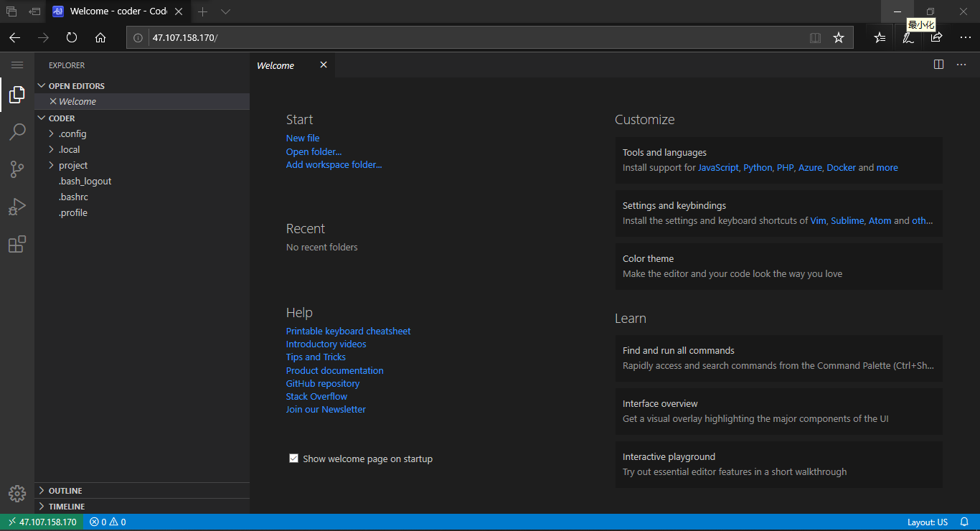Open the Product documentation link
This screenshot has height=531, width=980.
[334, 370]
